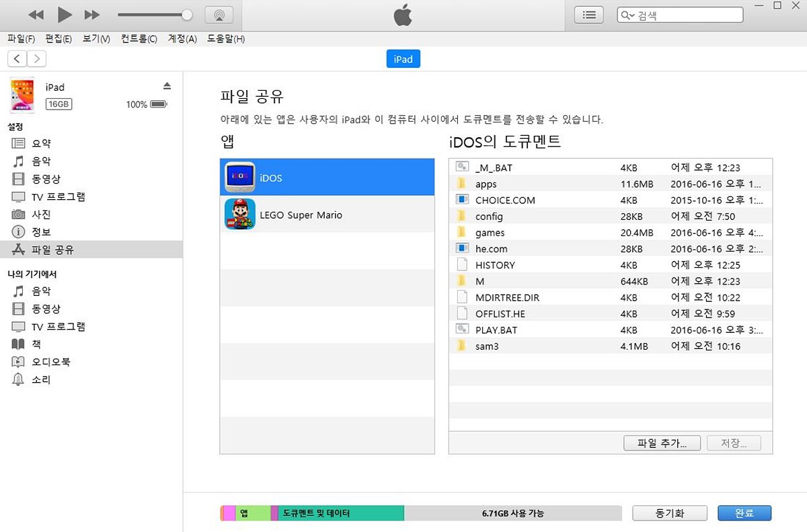Select the _M_.BAT file
Viewport: 807px width, 532px height.
pyautogui.click(x=611, y=167)
